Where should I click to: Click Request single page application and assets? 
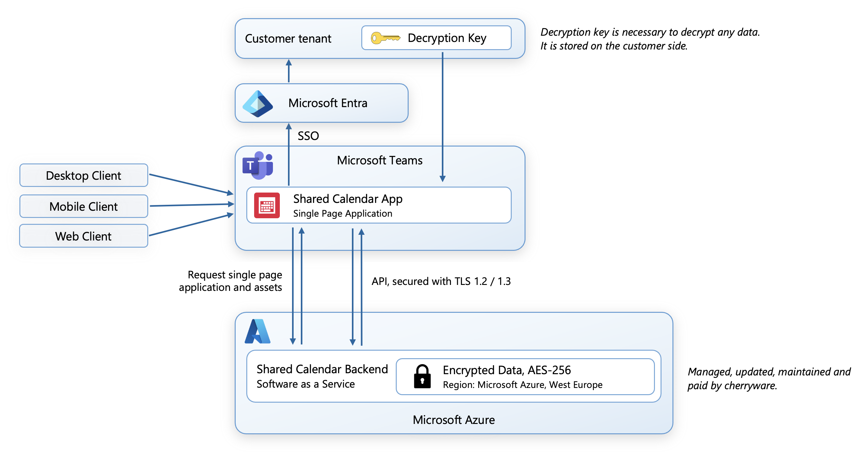tap(231, 281)
